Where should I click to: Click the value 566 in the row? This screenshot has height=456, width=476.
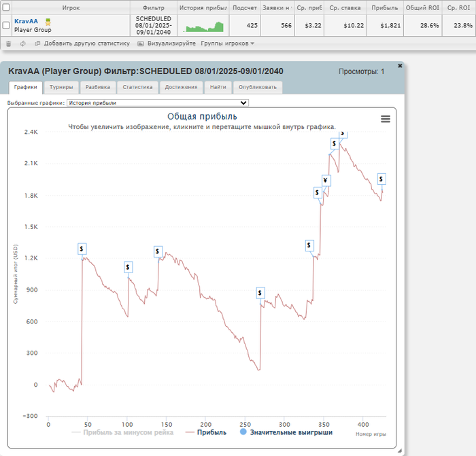286,26
